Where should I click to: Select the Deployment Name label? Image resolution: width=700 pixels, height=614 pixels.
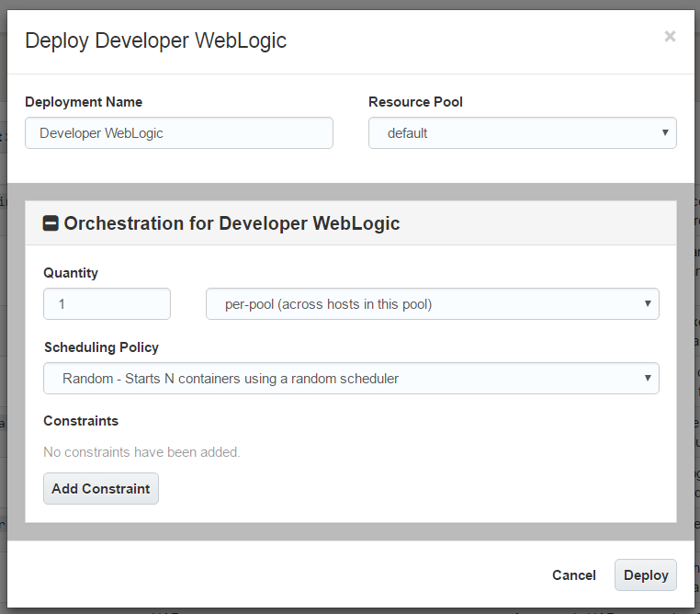(84, 102)
